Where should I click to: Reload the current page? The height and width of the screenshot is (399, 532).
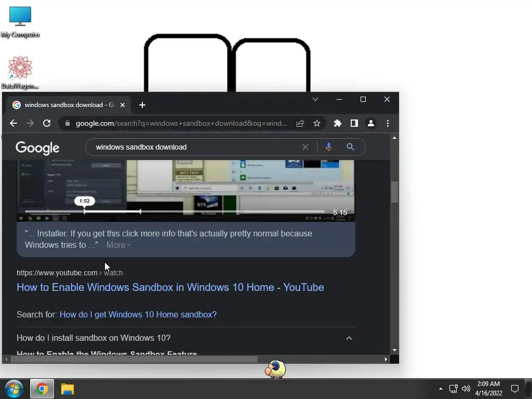click(47, 123)
